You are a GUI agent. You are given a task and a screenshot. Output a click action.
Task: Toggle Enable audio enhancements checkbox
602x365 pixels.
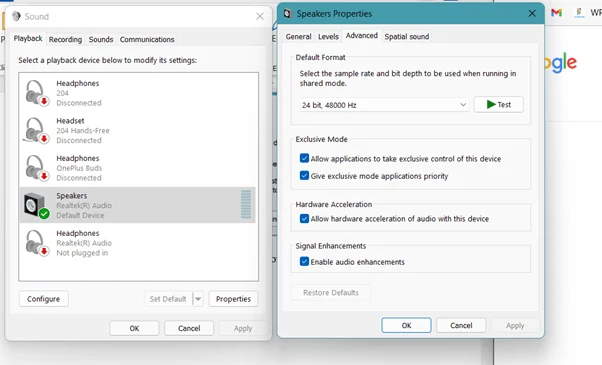click(x=304, y=261)
